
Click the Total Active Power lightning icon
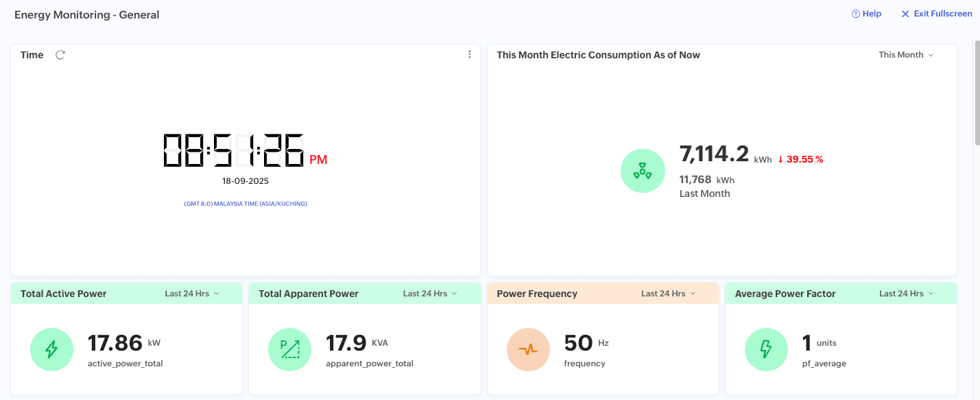51,350
